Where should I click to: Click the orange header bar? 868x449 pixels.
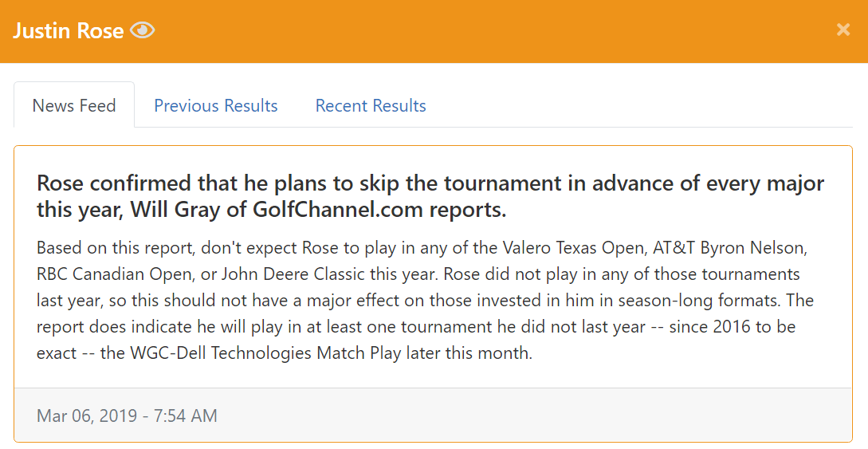(x=434, y=32)
